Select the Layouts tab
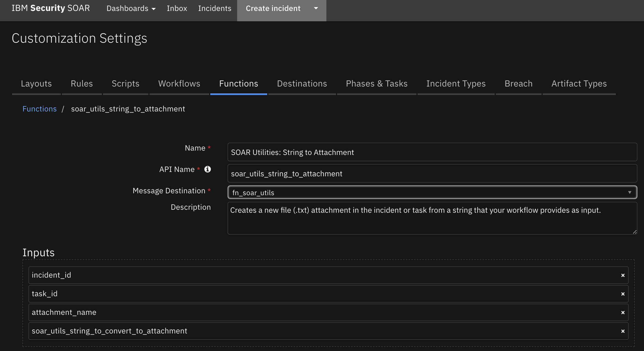Image resolution: width=644 pixels, height=351 pixels. point(36,84)
